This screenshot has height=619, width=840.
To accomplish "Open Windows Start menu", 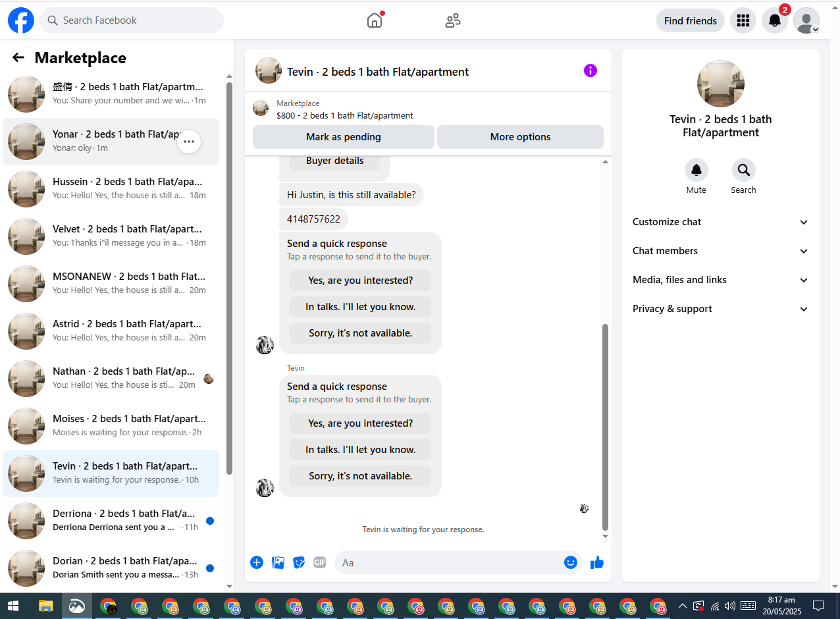I will pyautogui.click(x=13, y=606).
